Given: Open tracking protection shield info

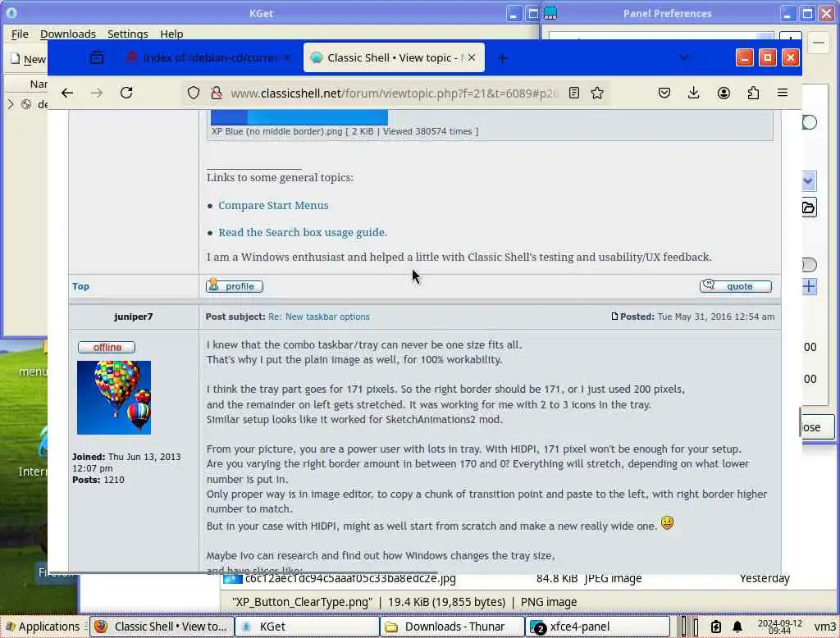Looking at the screenshot, I should (194, 93).
